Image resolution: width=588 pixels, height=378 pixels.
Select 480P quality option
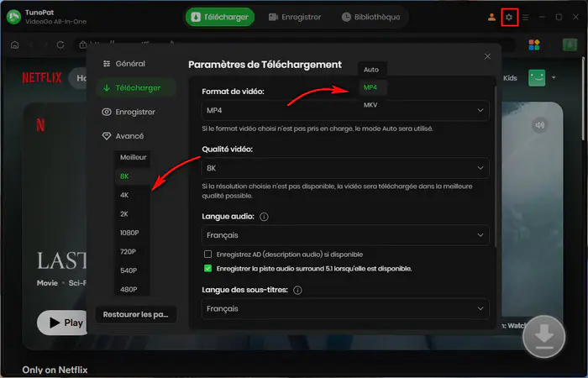pyautogui.click(x=132, y=289)
